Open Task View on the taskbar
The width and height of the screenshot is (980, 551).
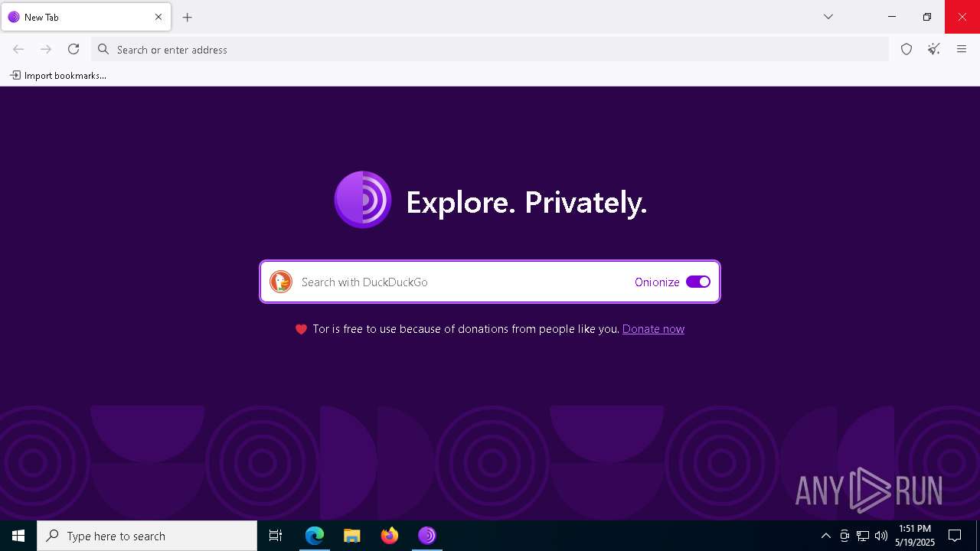tap(276, 536)
